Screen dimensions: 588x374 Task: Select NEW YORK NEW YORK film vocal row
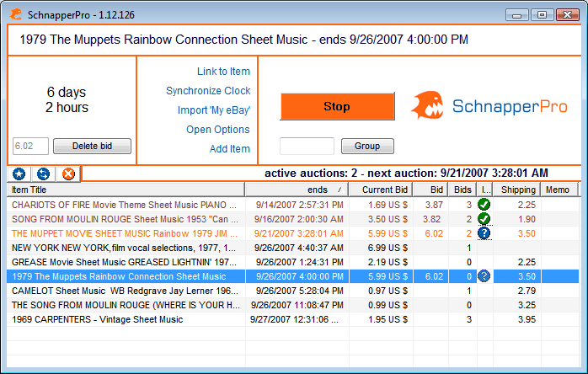click(293, 248)
